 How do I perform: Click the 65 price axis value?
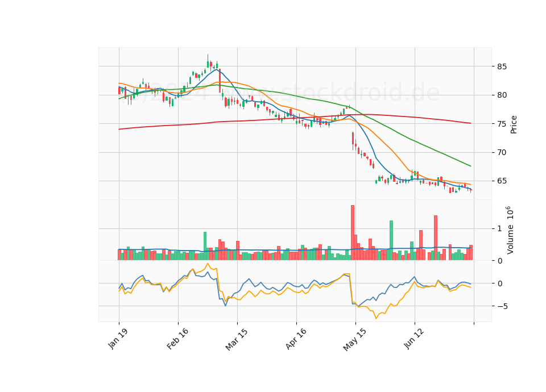click(502, 181)
